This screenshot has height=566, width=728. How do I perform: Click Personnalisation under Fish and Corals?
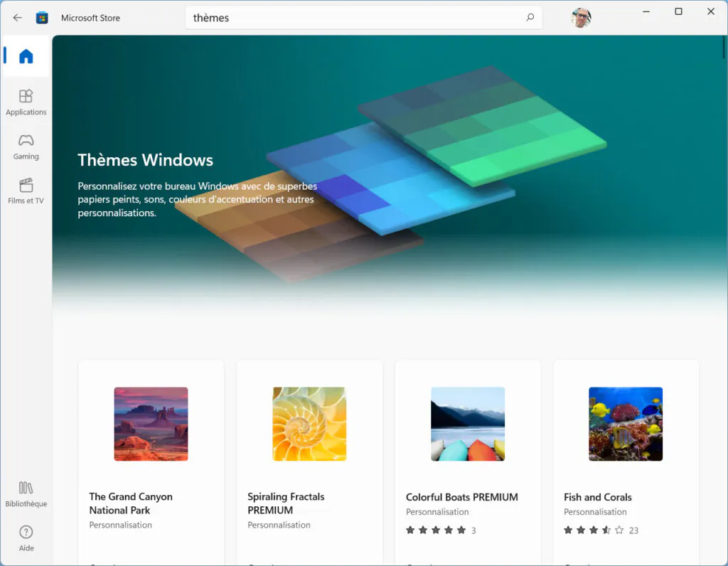tap(595, 512)
